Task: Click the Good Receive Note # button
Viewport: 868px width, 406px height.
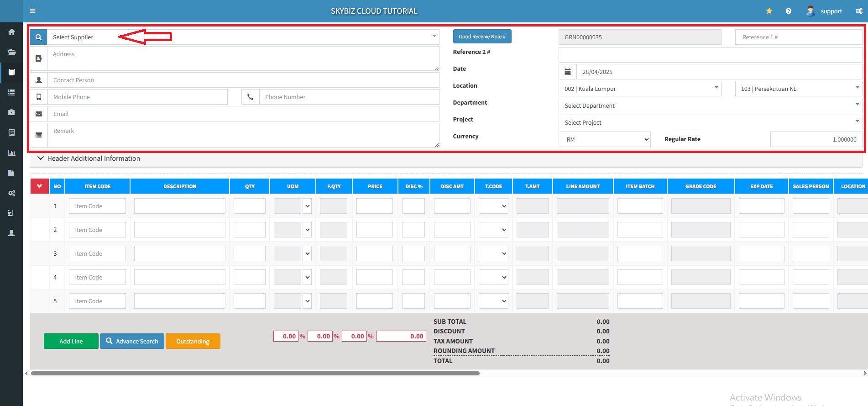Action: point(482,37)
